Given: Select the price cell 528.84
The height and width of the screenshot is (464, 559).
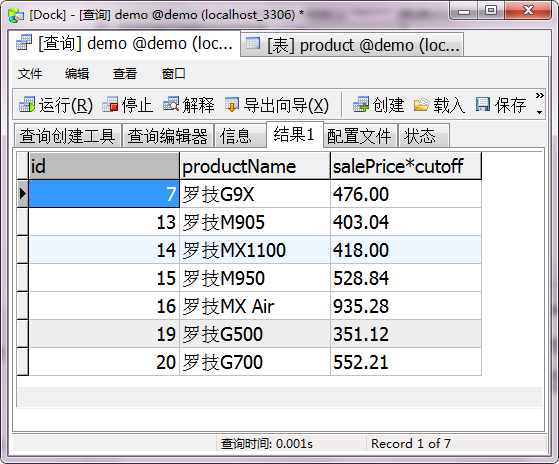Looking at the screenshot, I should pos(406,278).
